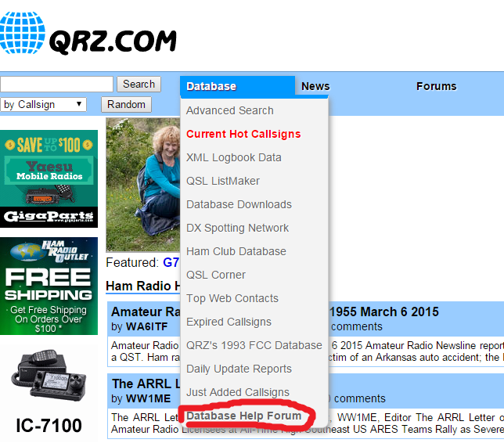Screen dimensions: 504x443
Task: Choose Just Added Callsigns menu item
Action: 238,392
